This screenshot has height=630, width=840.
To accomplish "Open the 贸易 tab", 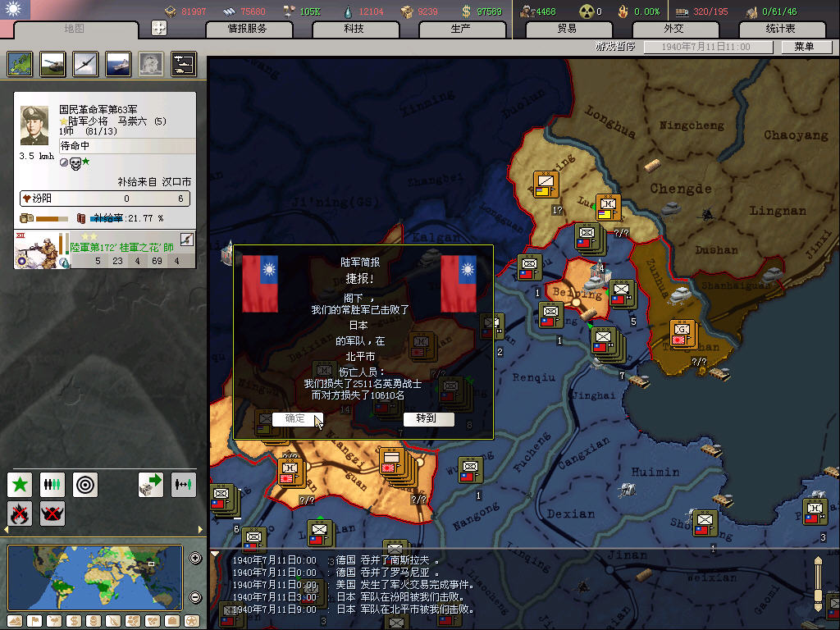I will [568, 29].
